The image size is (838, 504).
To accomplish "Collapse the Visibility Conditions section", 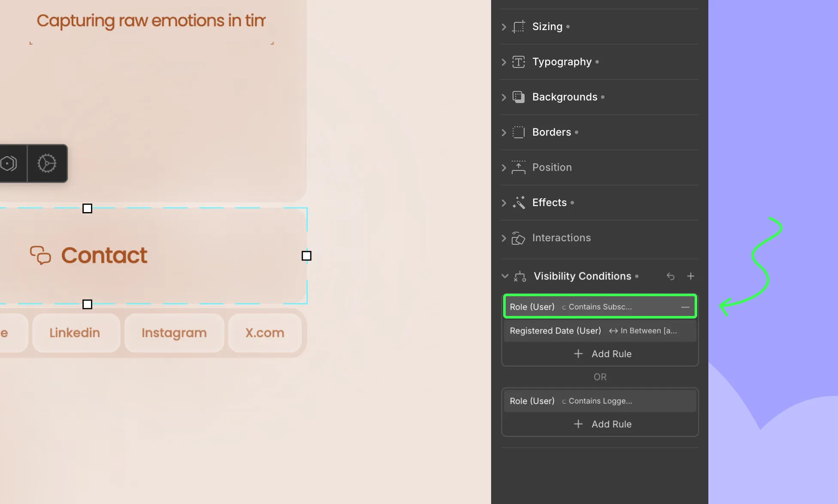I will 505,276.
